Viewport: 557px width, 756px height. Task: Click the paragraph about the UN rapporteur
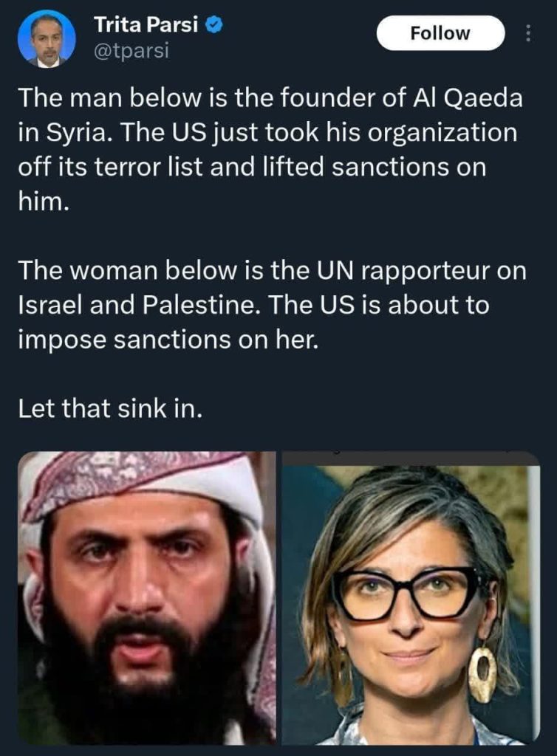[x=273, y=305]
